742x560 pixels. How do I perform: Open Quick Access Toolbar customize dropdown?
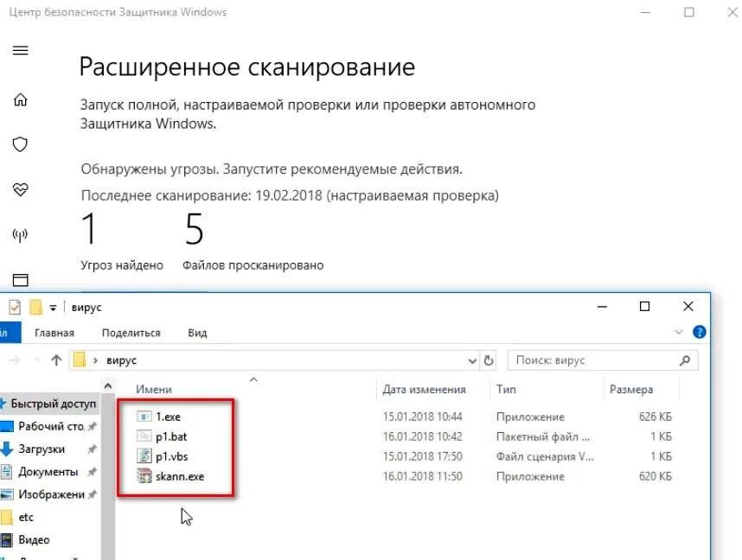[53, 308]
